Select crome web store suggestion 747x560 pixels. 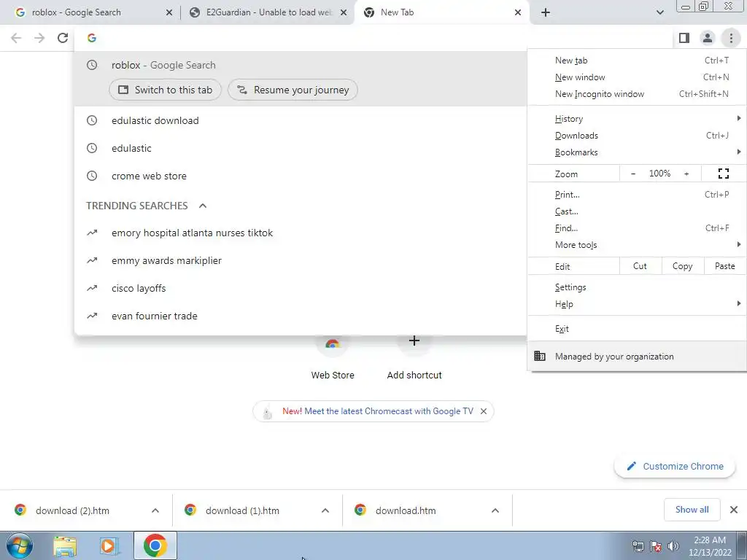point(301,176)
